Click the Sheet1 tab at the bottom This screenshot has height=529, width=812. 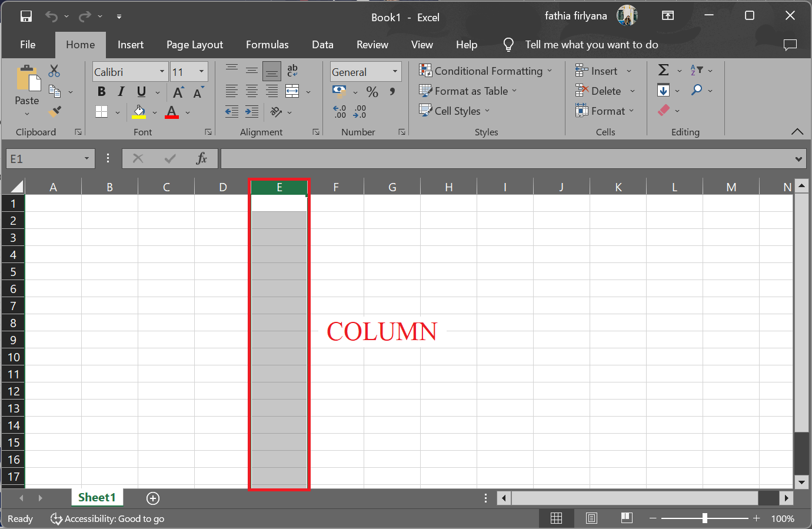tap(97, 497)
